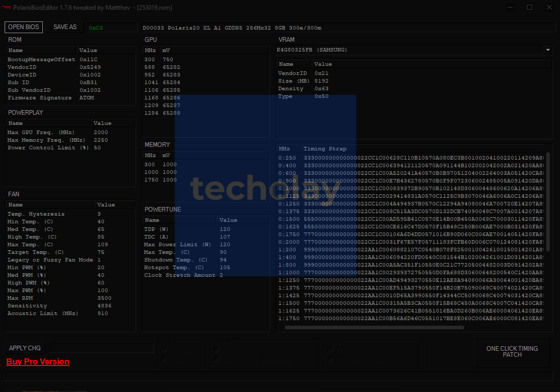Click the Max RPM value 3500
Screen dimensions: 560x392
(104, 298)
